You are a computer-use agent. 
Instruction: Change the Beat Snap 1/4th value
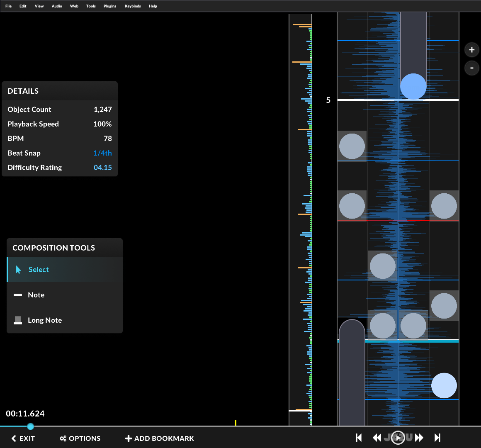(x=102, y=153)
